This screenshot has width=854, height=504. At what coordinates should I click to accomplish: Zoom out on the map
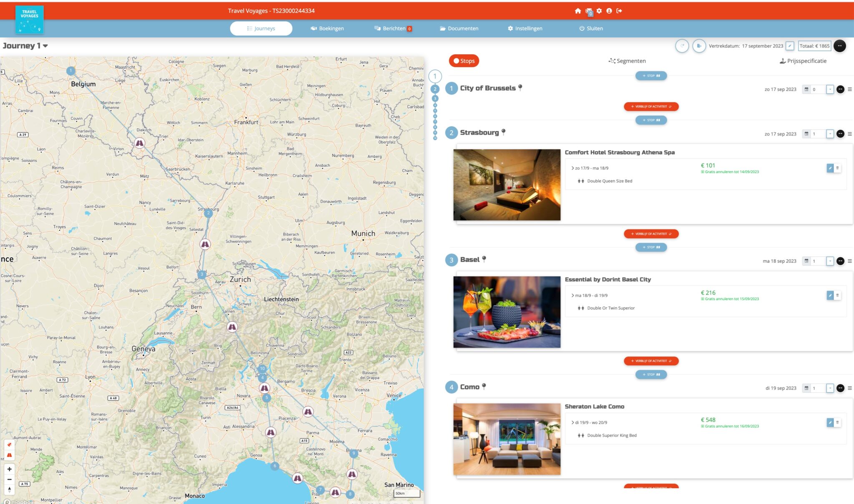[9, 479]
